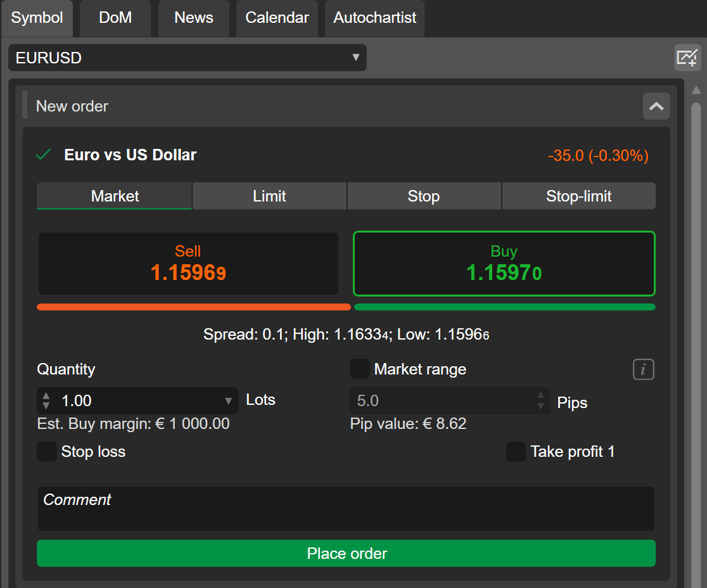Click the green Place order button

tap(347, 553)
